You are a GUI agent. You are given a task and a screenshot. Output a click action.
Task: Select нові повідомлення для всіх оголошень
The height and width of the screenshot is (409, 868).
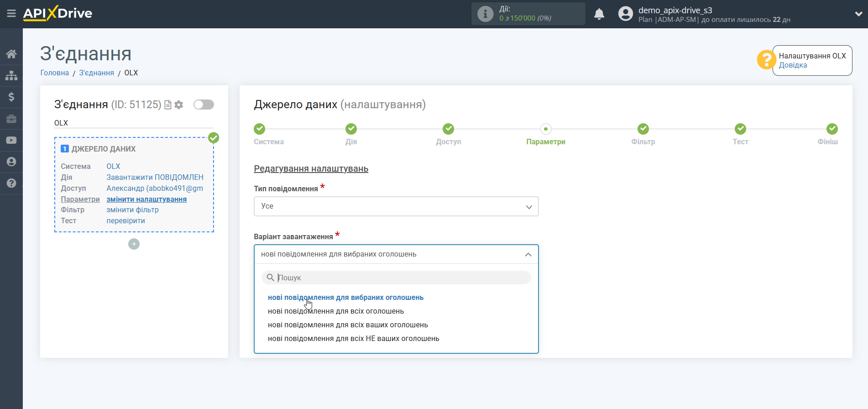[335, 311]
